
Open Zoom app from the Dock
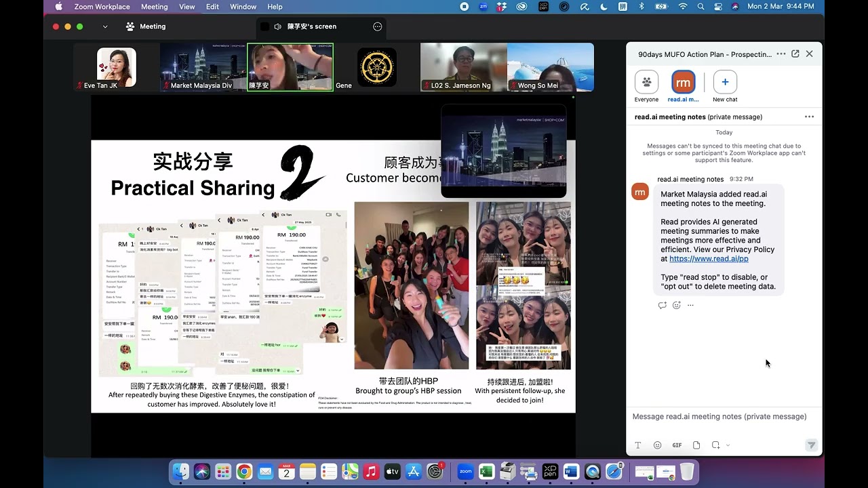pyautogui.click(x=465, y=471)
